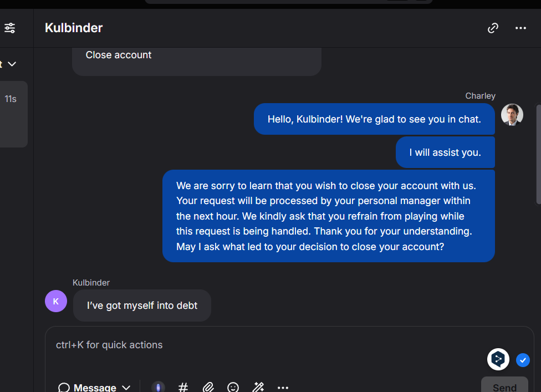
Task: Type in the ctrl+K quick actions field
Action: pyautogui.click(x=266, y=345)
